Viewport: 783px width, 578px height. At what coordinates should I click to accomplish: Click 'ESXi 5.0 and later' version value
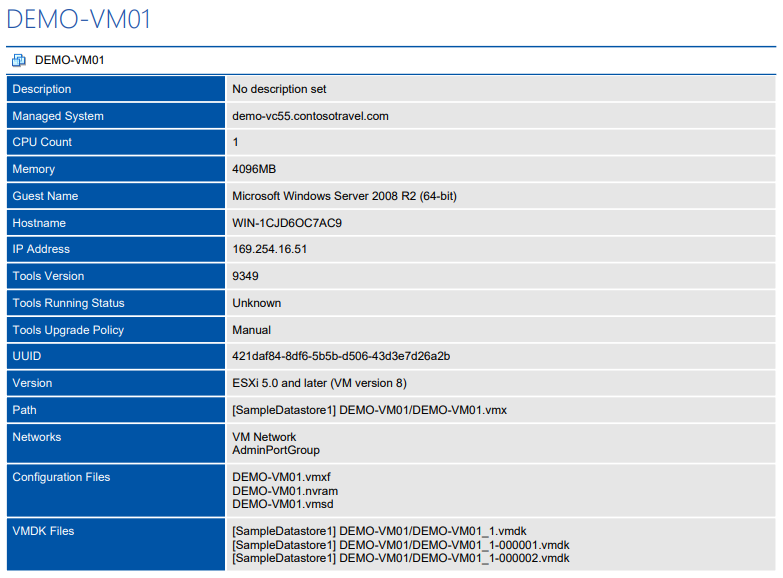[x=320, y=383]
